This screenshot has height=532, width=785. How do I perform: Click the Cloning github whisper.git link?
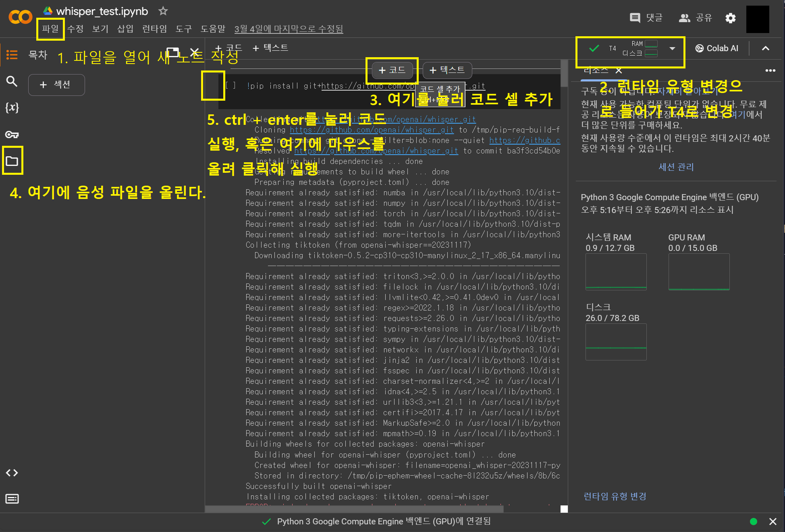pos(372,130)
